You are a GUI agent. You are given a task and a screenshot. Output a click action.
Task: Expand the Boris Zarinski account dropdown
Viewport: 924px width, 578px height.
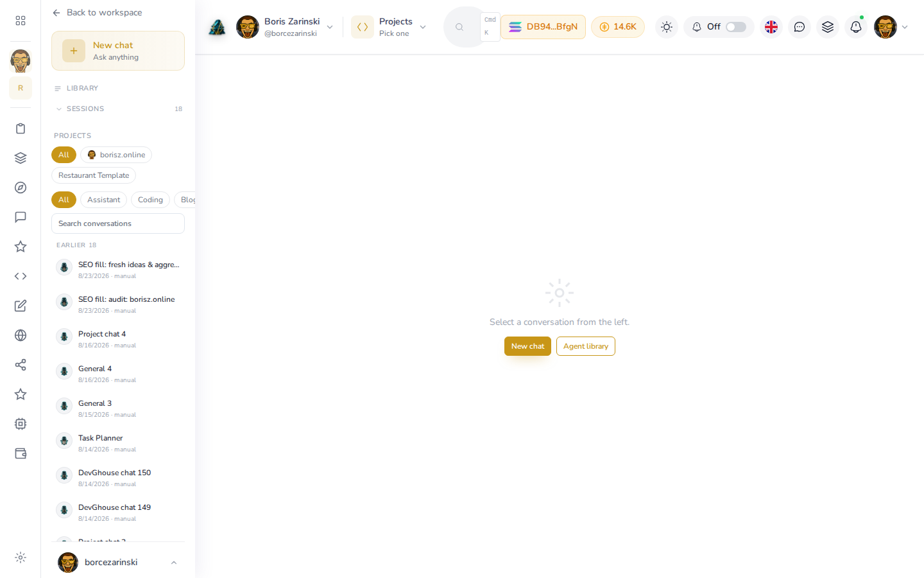click(x=285, y=27)
